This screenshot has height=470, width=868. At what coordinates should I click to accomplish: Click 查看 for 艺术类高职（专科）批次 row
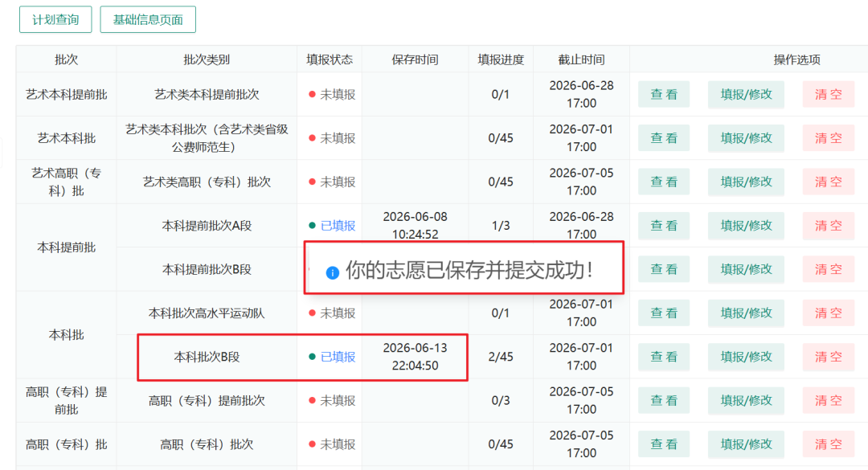click(x=664, y=182)
